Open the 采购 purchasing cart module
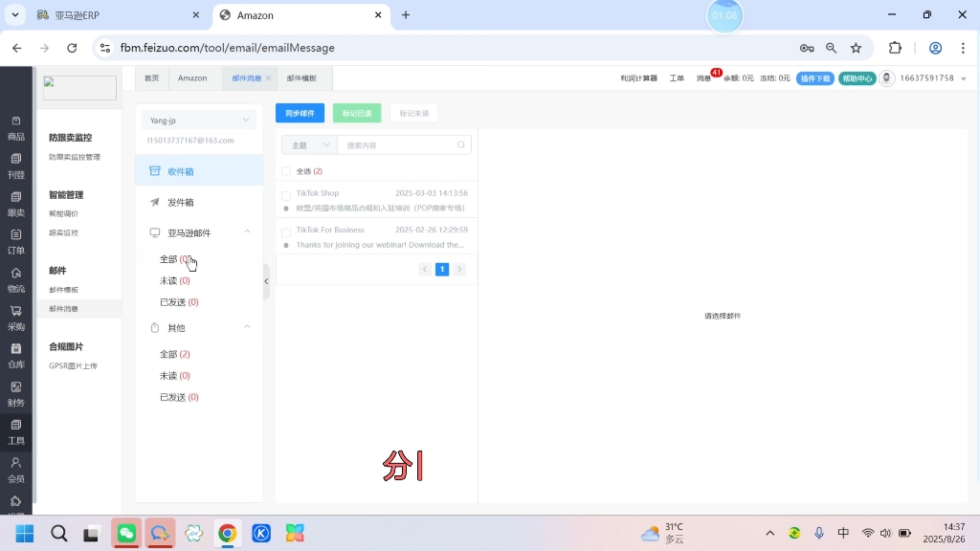Viewport: 980px width, 551px height. point(16,319)
